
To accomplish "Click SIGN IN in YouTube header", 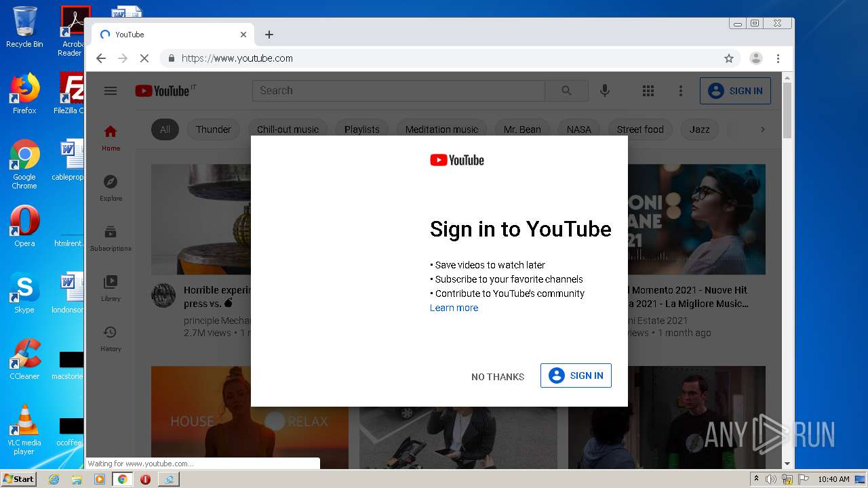I will pyautogui.click(x=735, y=91).
